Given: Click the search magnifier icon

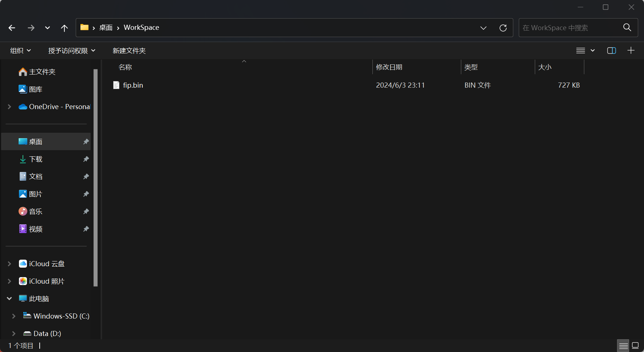Looking at the screenshot, I should (627, 28).
